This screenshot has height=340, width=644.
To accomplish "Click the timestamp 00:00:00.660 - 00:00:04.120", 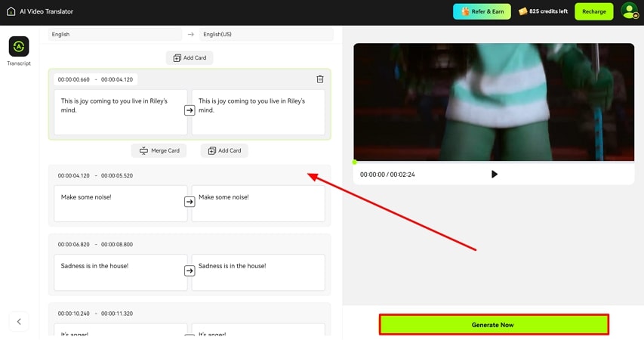I will coord(95,80).
